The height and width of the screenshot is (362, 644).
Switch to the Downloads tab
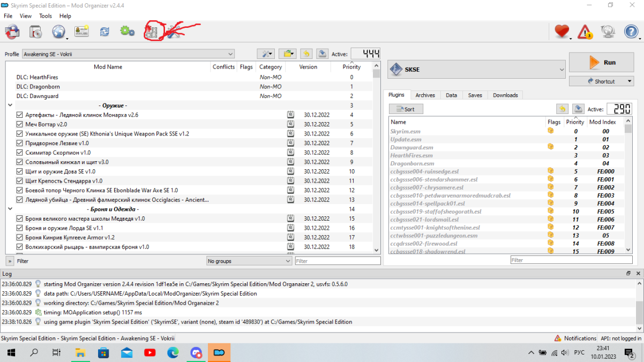pos(505,95)
